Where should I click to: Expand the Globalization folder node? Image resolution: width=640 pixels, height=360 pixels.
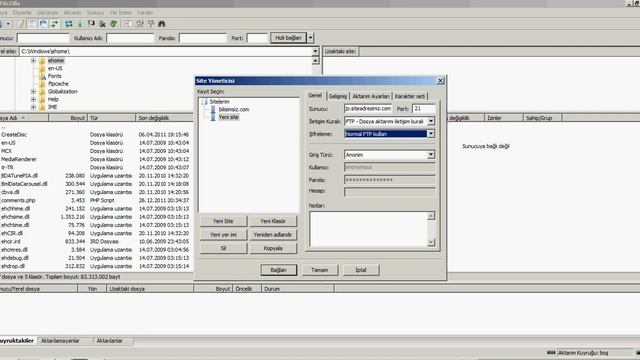pos(33,91)
